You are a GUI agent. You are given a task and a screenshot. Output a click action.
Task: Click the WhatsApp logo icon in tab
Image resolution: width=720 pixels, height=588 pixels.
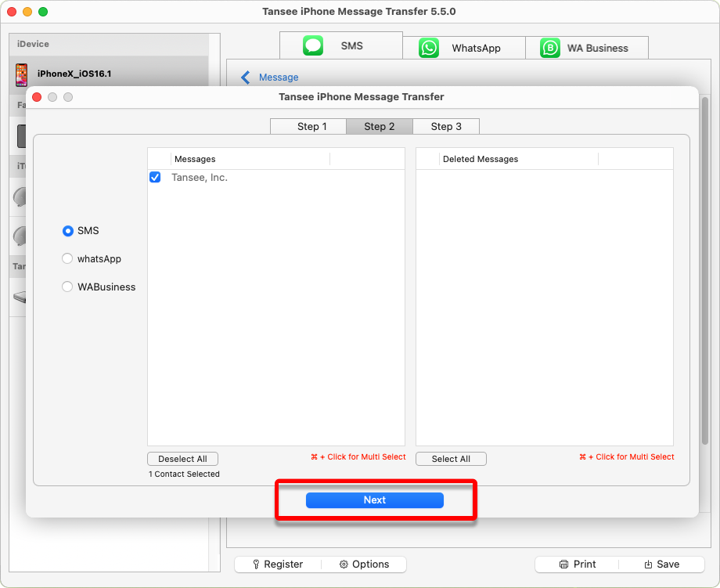428,48
